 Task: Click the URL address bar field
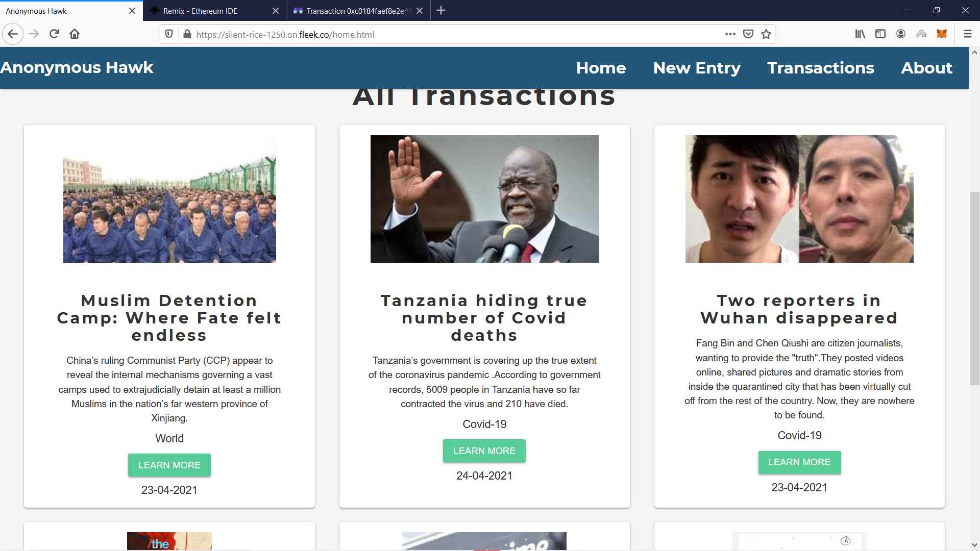point(449,34)
